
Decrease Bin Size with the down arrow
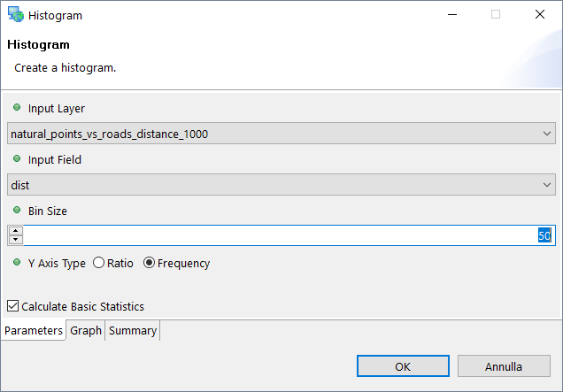click(15, 240)
